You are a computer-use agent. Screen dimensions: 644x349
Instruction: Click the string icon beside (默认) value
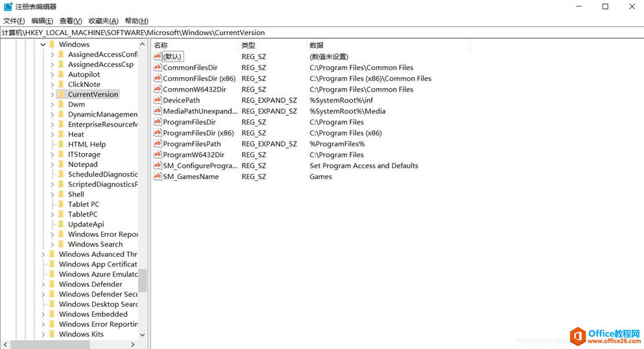pos(158,56)
